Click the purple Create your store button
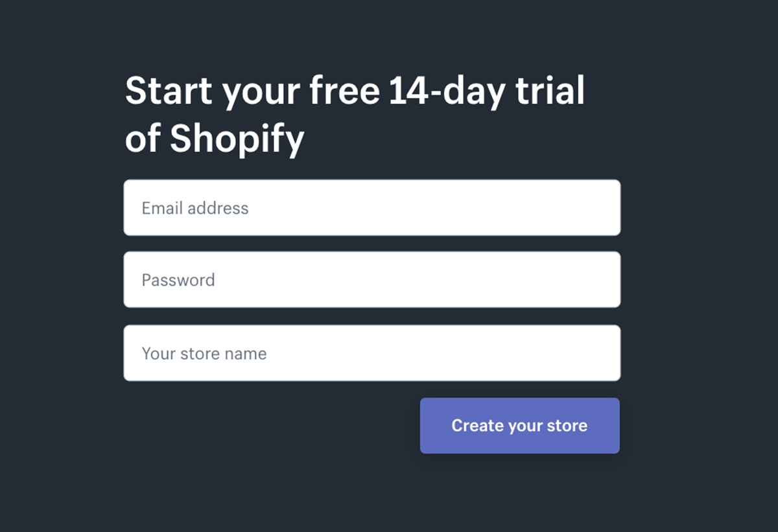 (x=519, y=426)
